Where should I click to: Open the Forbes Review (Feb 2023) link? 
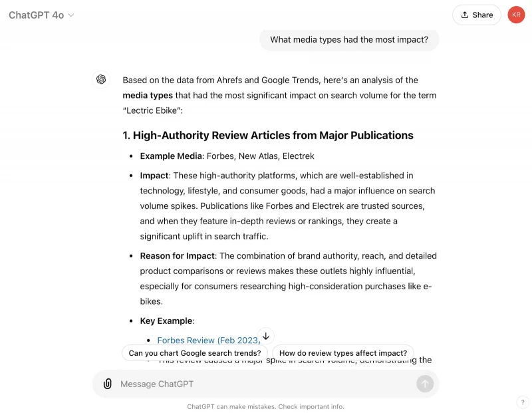(x=209, y=341)
